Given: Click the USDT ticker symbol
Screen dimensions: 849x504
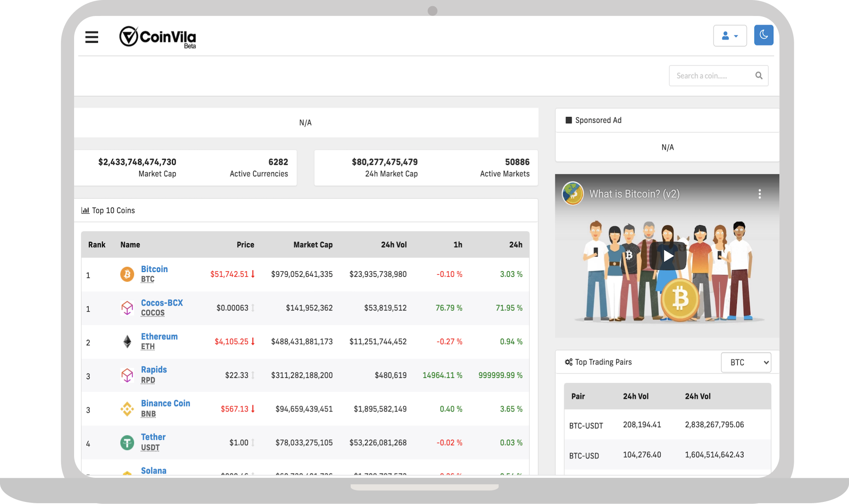Looking at the screenshot, I should click(150, 447).
